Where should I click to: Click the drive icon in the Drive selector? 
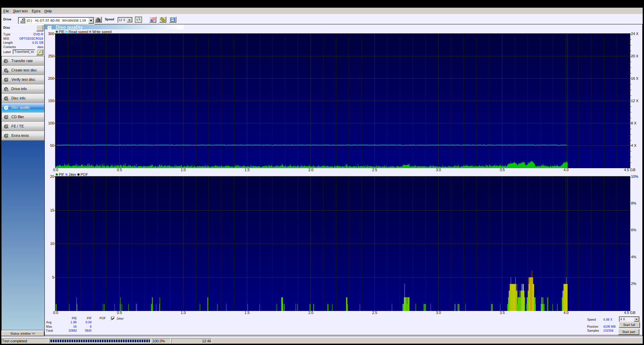coord(22,21)
